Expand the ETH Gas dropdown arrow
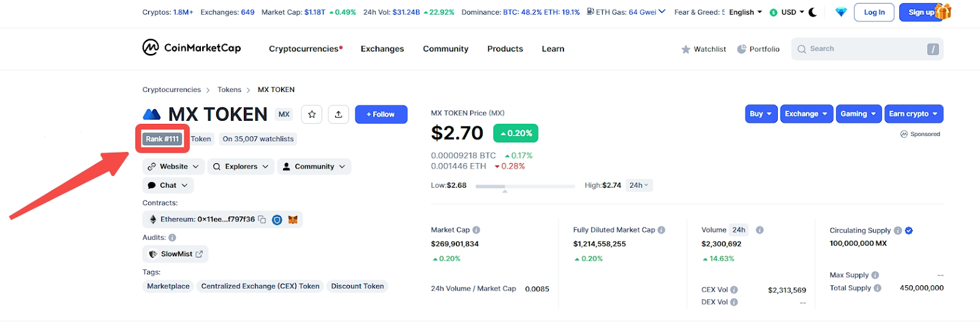980x325 pixels. click(x=662, y=12)
